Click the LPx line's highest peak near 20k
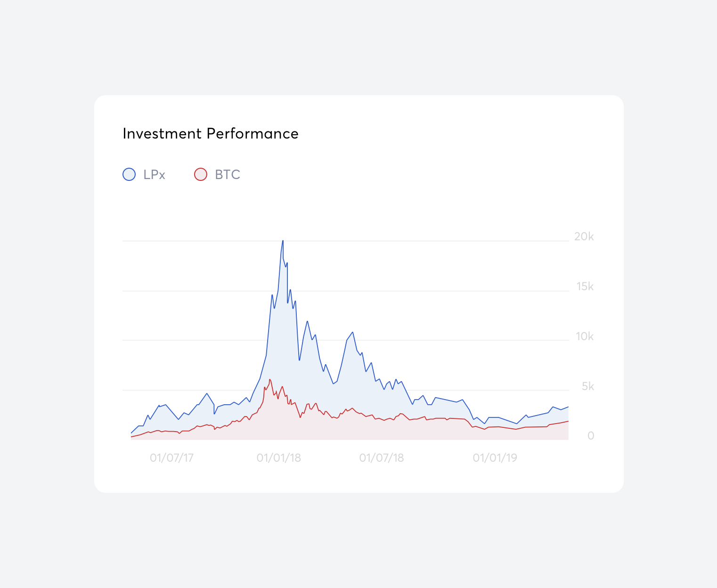717x588 pixels. (283, 241)
